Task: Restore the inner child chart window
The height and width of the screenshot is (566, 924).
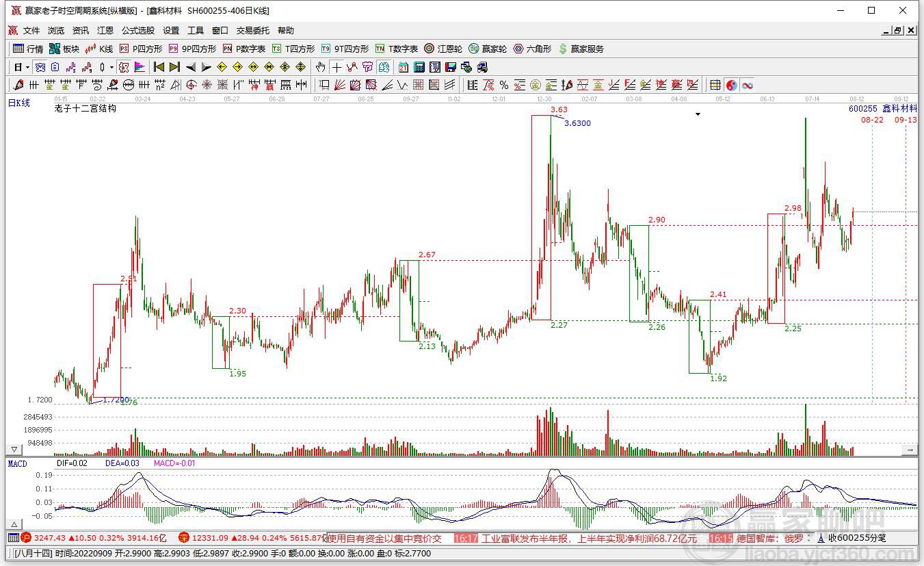Action: [899, 31]
